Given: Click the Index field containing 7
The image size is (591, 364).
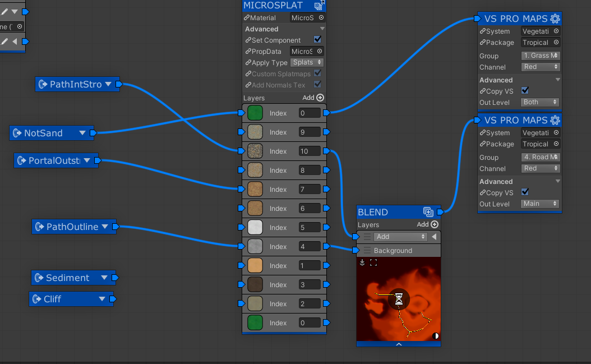Looking at the screenshot, I should point(310,190).
